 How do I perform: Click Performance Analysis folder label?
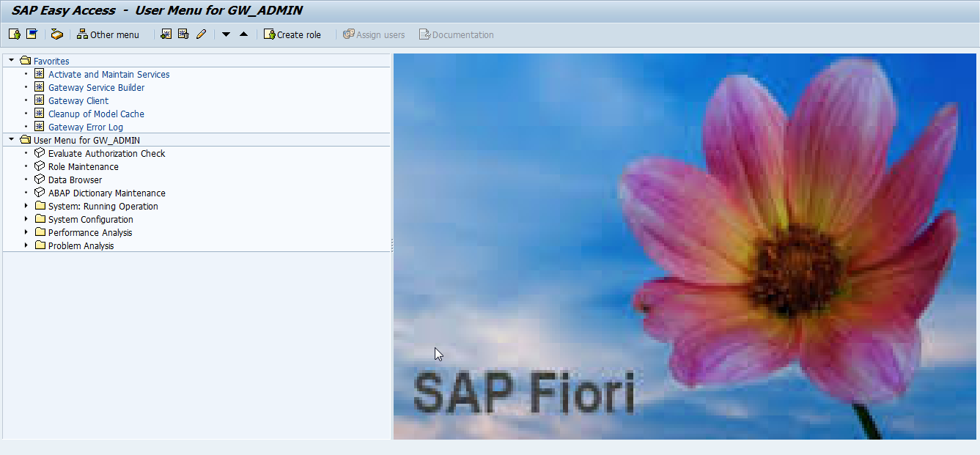click(x=90, y=232)
